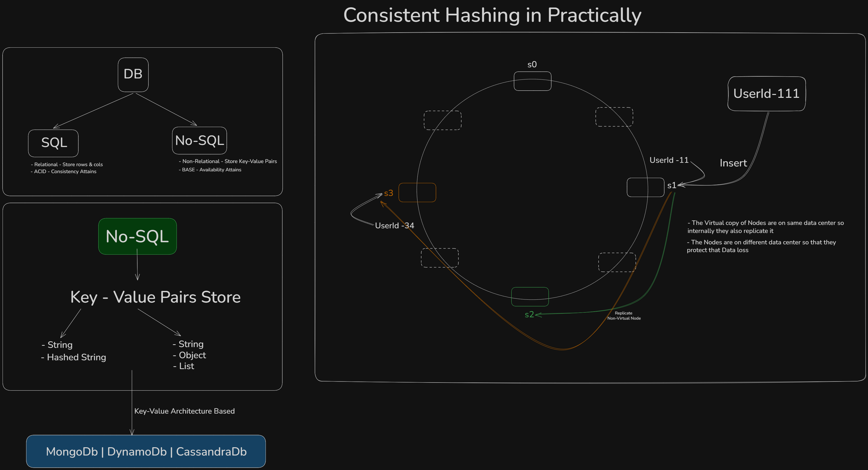Click the 'Replicate Non-Virtual Node' label
The width and height of the screenshot is (868, 470).
click(624, 315)
